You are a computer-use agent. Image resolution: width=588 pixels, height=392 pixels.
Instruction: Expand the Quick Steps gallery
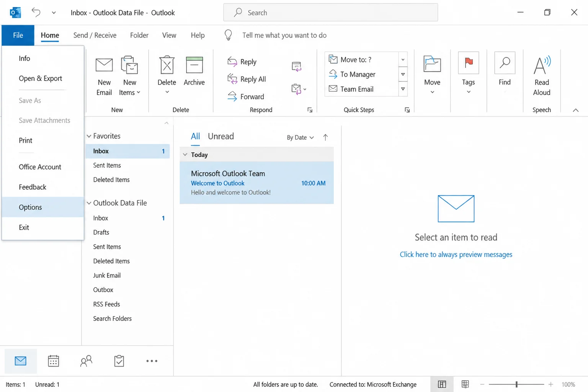pyautogui.click(x=403, y=89)
